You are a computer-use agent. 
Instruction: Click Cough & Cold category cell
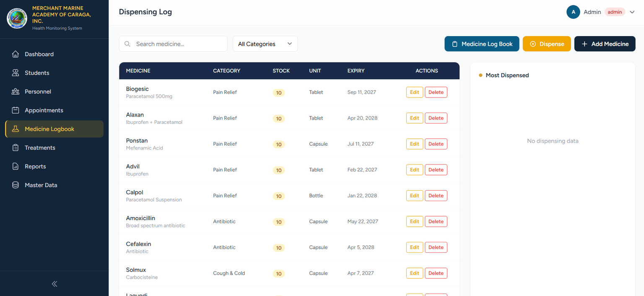click(x=229, y=273)
